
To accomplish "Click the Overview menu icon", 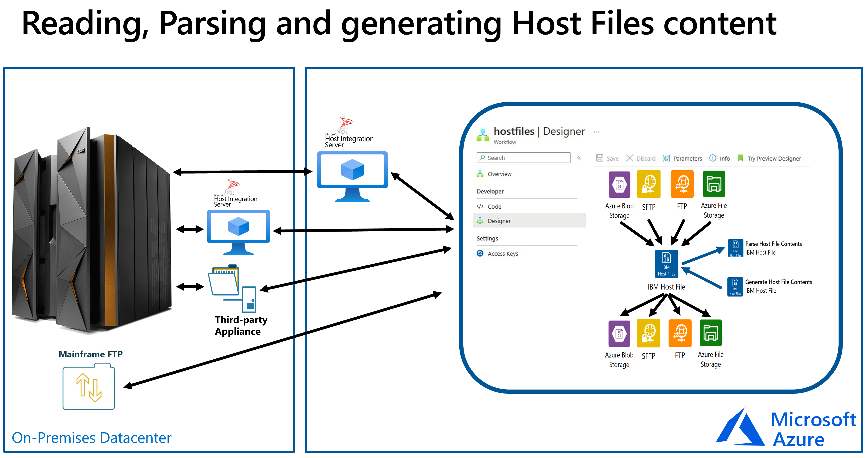I will tap(480, 174).
